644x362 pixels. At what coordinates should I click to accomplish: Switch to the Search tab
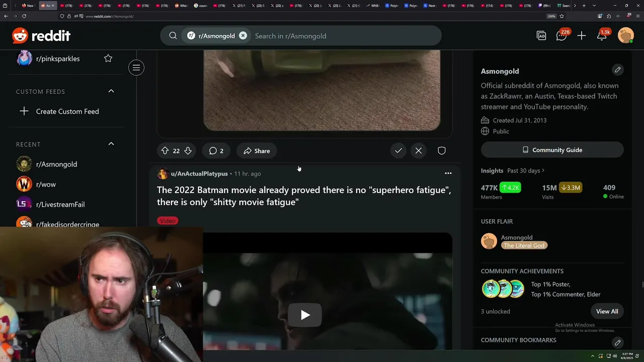[x=563, y=6]
